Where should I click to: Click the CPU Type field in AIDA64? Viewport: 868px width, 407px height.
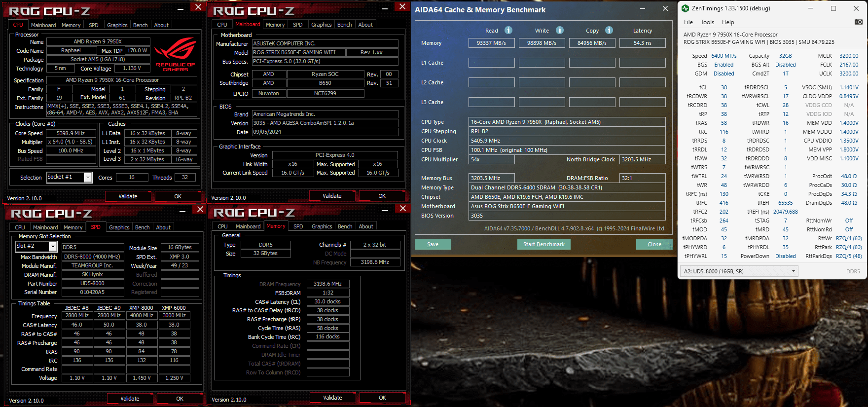click(x=567, y=122)
